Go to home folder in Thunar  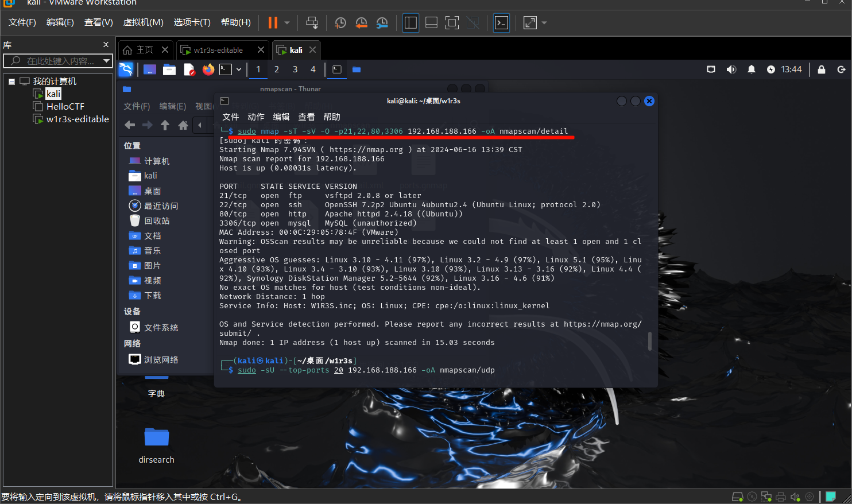pos(183,125)
